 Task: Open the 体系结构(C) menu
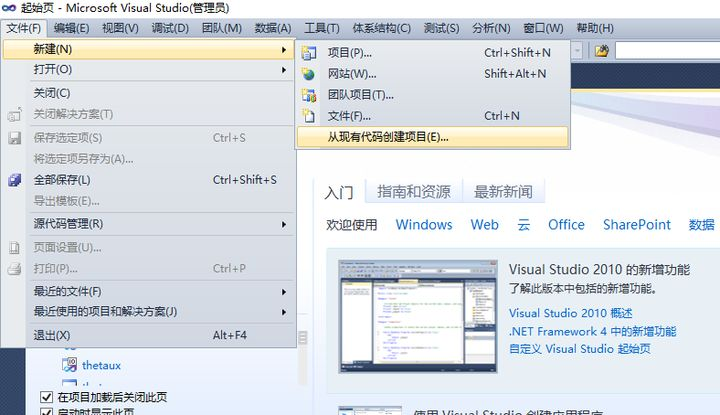pyautogui.click(x=382, y=28)
